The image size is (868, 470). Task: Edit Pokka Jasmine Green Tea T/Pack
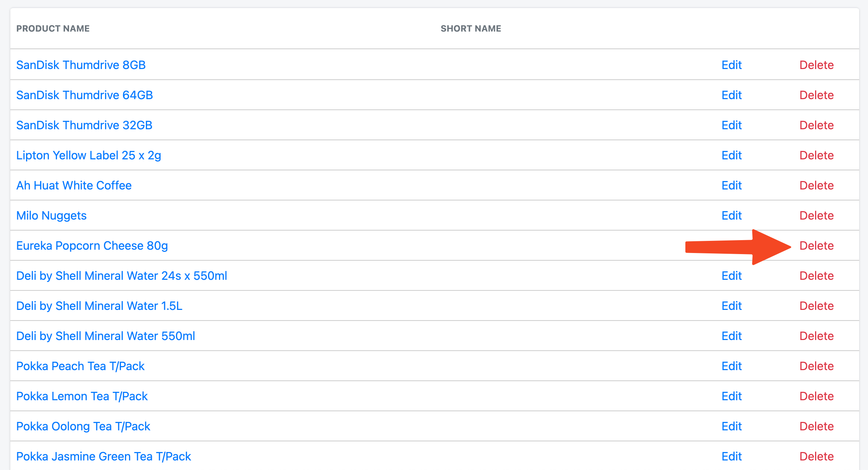pos(731,456)
